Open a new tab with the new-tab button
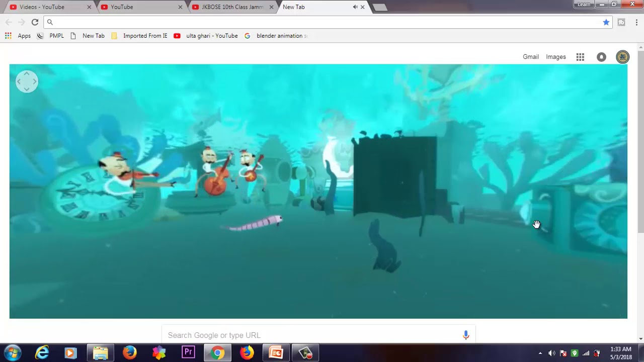Viewport: 644px width, 362px height. [380, 7]
